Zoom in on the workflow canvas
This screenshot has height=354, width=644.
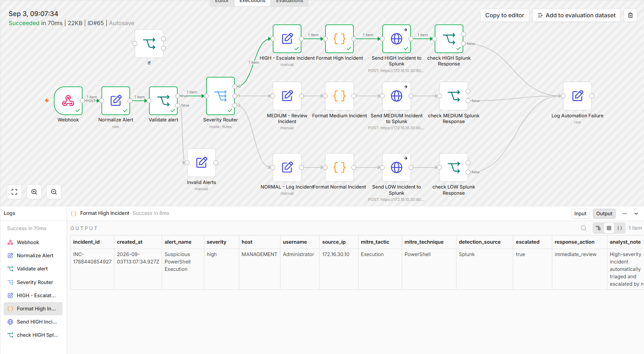coord(34,192)
